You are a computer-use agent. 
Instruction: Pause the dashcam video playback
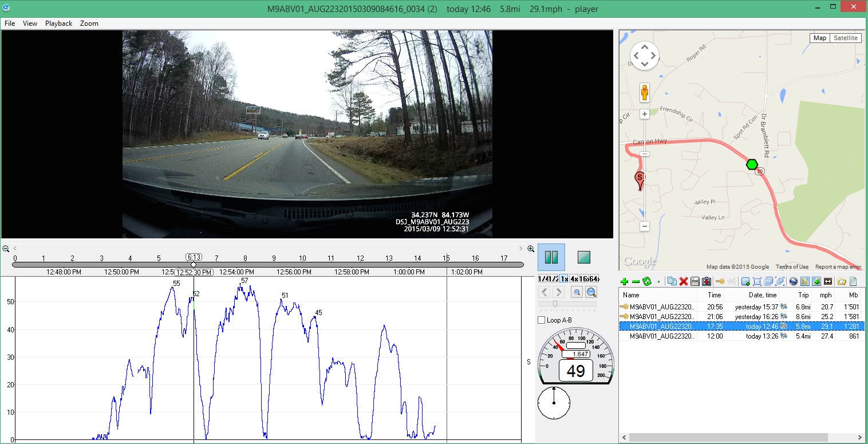[x=551, y=257]
